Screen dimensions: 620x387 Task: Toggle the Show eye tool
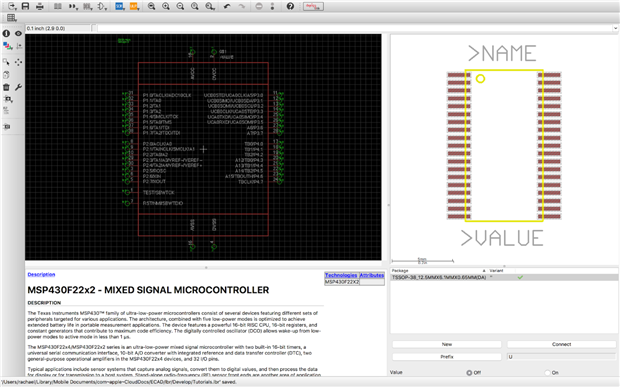(x=18, y=34)
